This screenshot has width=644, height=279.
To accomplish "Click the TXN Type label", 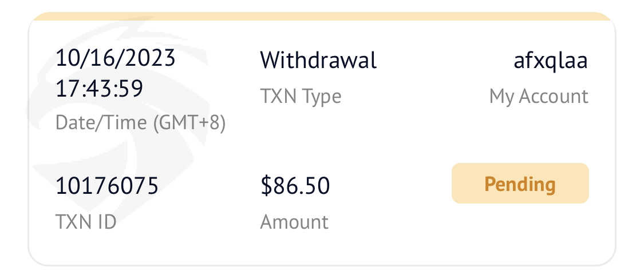I will (301, 97).
